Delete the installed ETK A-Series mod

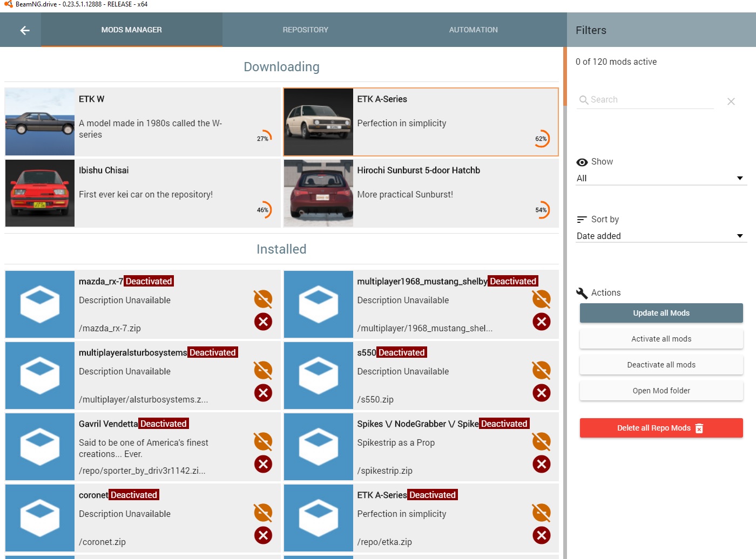[542, 535]
